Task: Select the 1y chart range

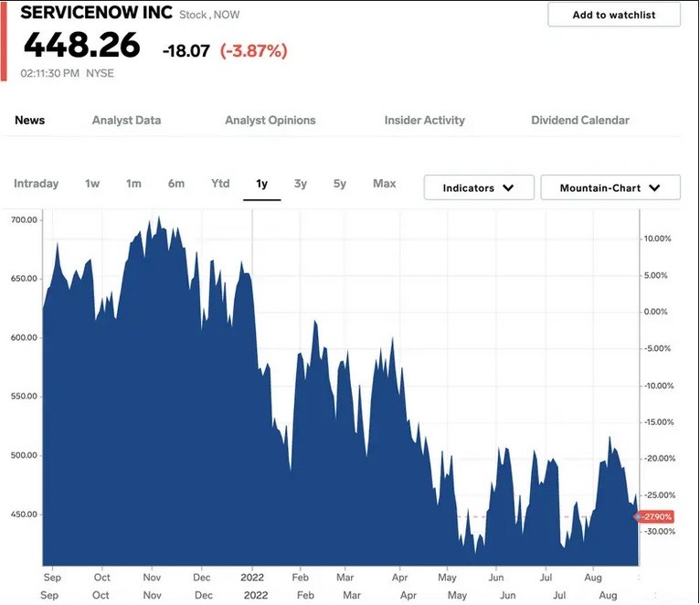Action: pos(261,184)
